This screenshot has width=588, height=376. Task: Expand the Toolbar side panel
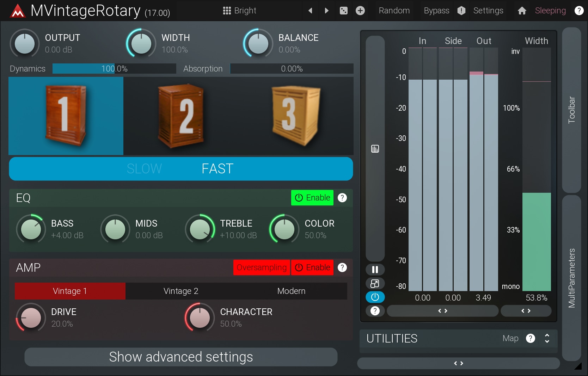pyautogui.click(x=571, y=110)
